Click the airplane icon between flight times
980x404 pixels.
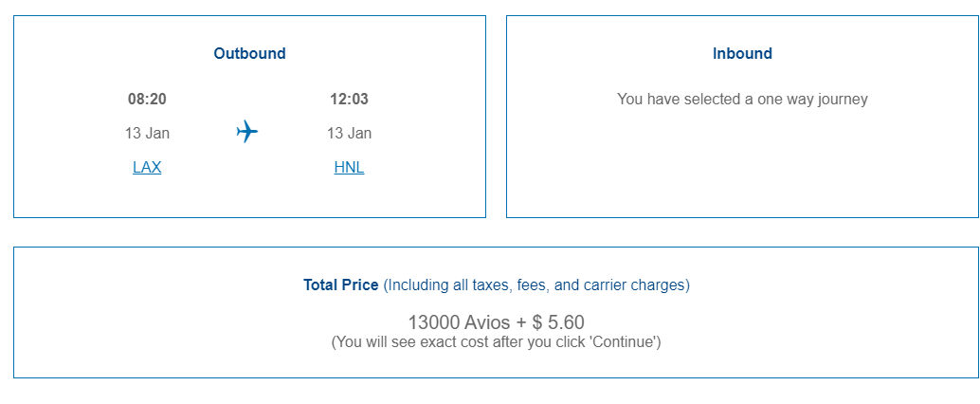(x=246, y=132)
